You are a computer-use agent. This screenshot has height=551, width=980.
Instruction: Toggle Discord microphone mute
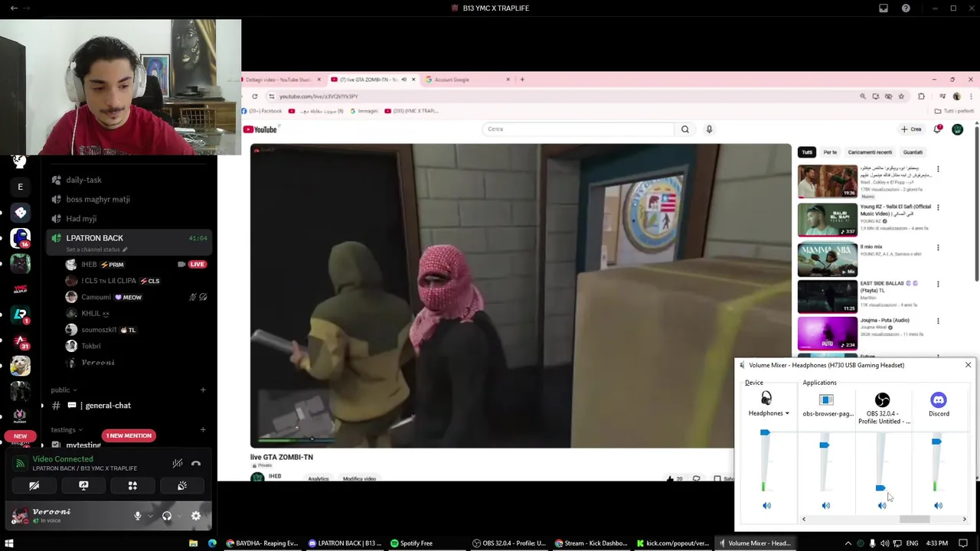tap(138, 516)
